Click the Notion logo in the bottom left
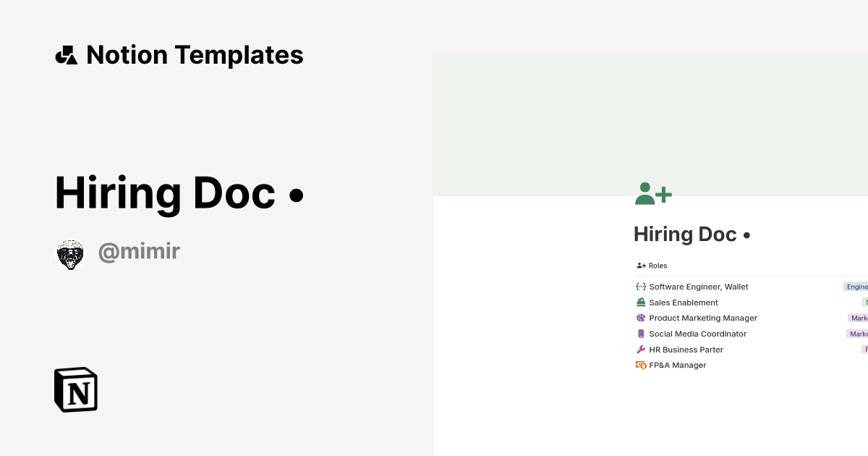 [76, 389]
